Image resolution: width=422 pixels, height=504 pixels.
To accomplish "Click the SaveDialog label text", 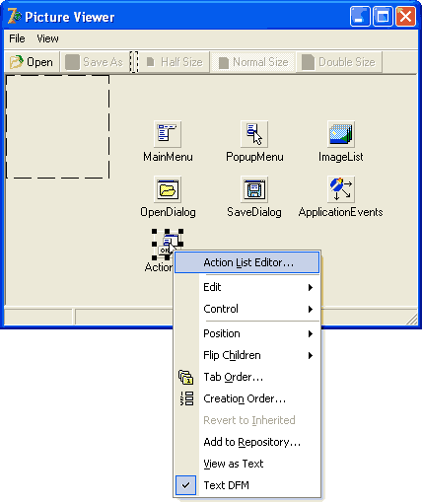I will [254, 212].
